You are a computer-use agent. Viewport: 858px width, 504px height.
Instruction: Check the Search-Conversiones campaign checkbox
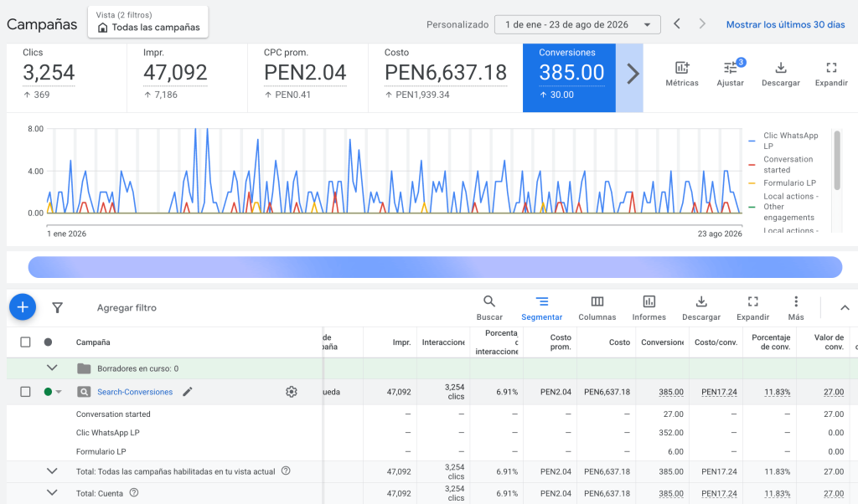click(25, 391)
